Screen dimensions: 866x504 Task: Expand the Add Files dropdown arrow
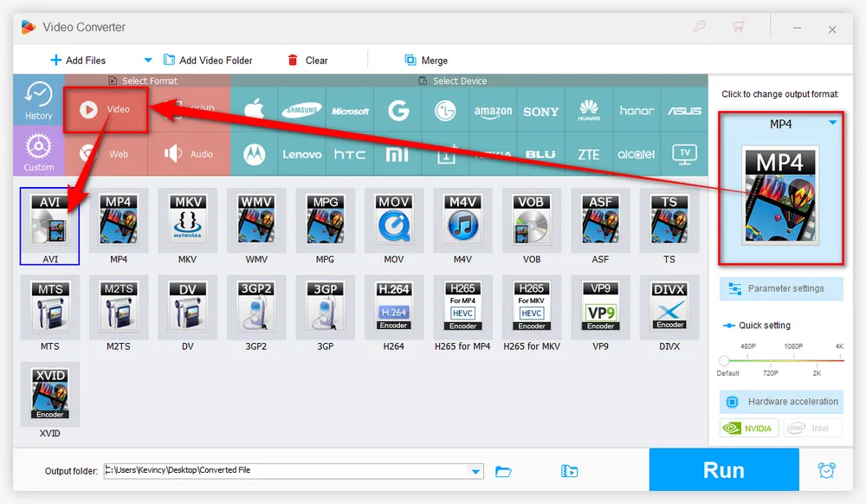(x=147, y=61)
